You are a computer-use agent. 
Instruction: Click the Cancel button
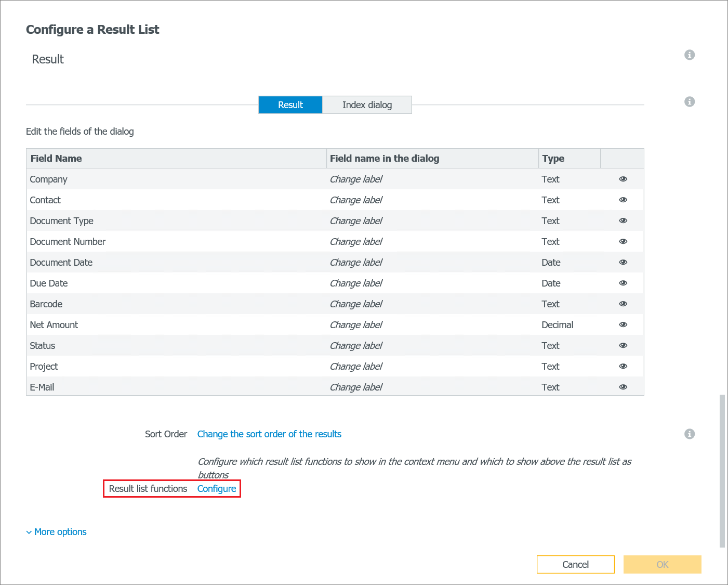tap(575, 564)
